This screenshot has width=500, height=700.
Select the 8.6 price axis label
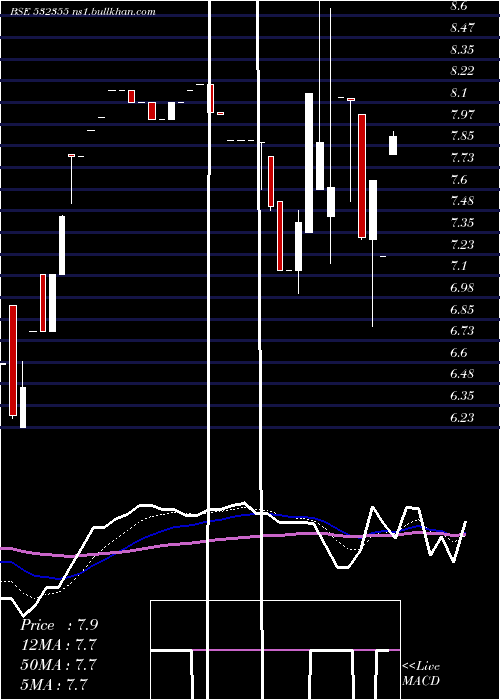459,6
